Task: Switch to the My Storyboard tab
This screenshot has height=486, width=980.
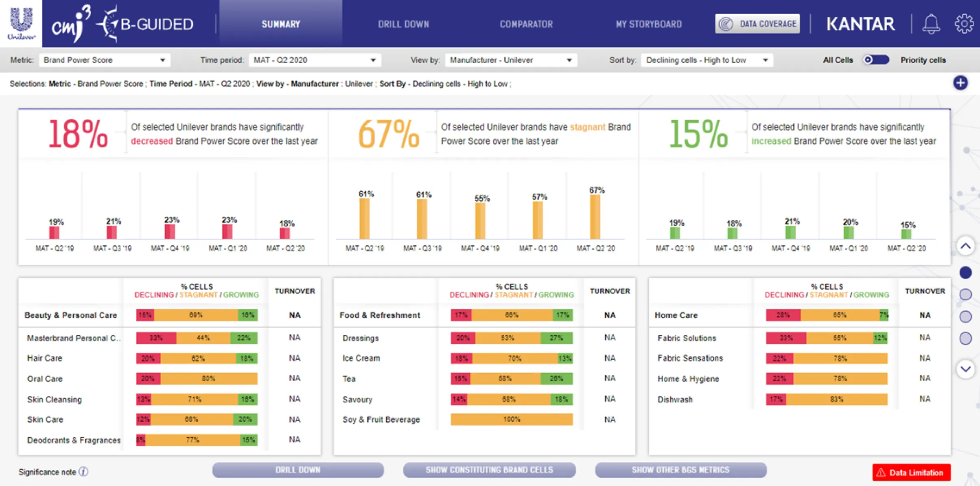Action: [x=649, y=24]
